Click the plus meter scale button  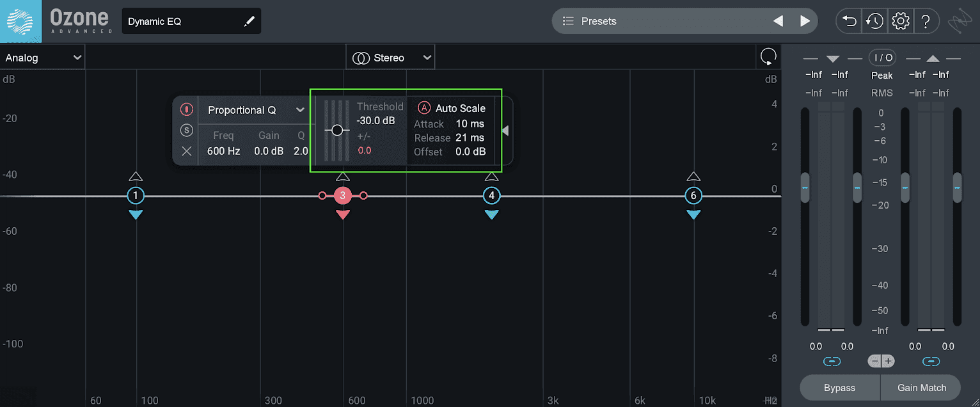[889, 362]
